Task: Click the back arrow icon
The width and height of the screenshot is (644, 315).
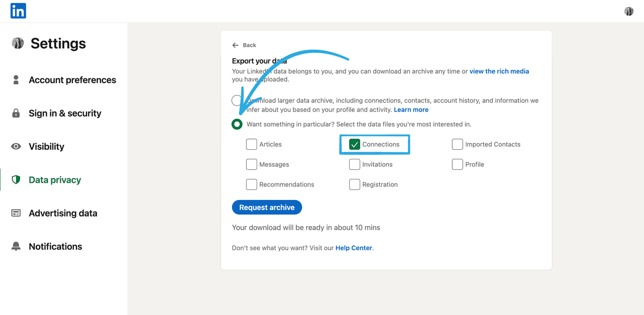Action: pos(235,45)
